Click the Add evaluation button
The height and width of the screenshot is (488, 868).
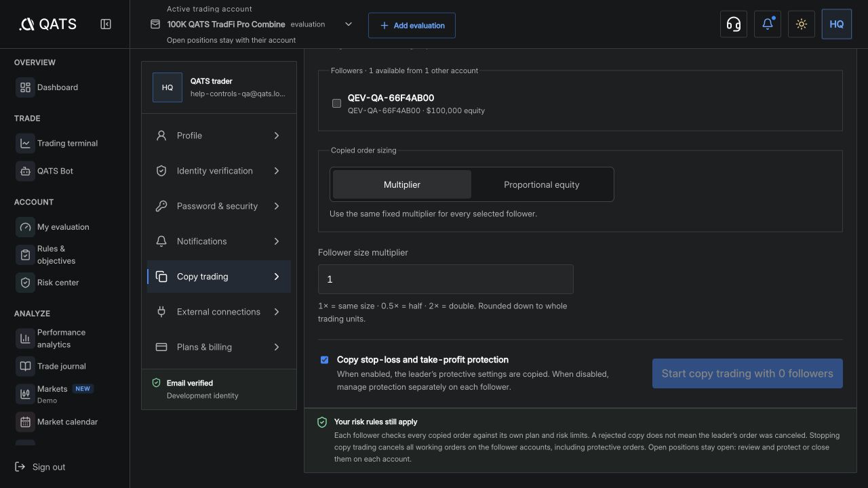(x=412, y=25)
